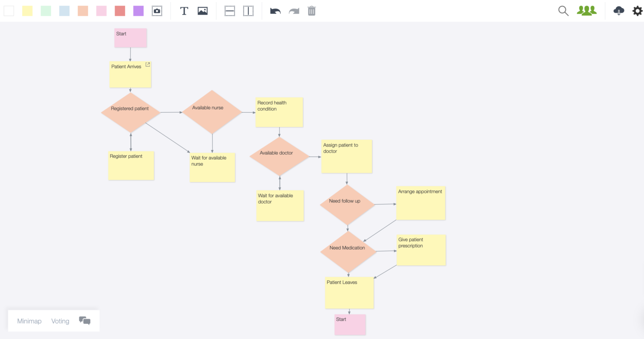The image size is (644, 339).
Task: Select the Text tool
Action: tap(184, 11)
